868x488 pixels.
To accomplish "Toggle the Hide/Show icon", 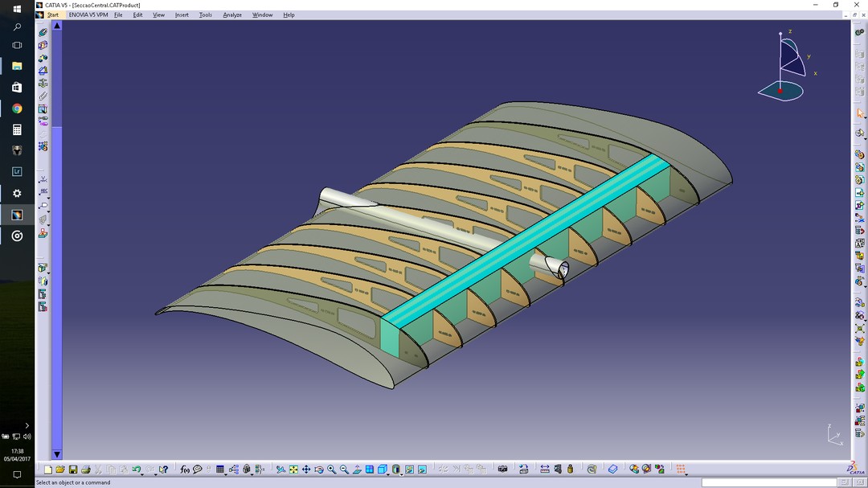I will point(409,470).
